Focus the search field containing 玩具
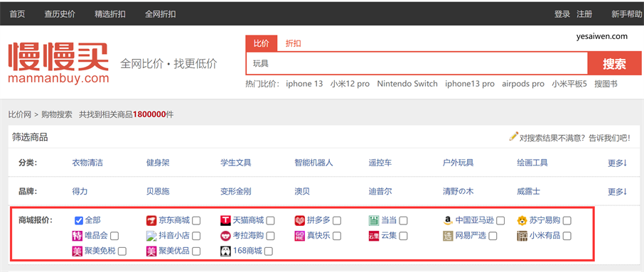Image resolution: width=644 pixels, height=272 pixels. click(x=417, y=64)
